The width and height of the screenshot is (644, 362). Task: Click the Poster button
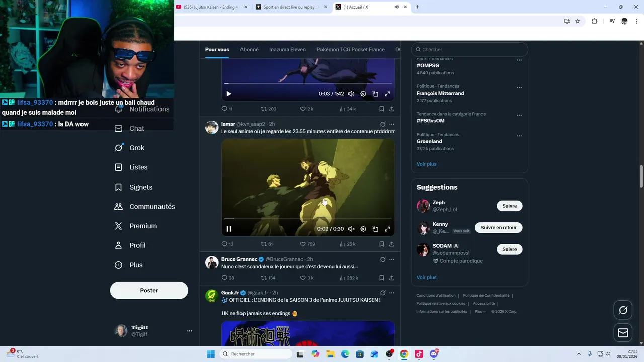point(149,290)
